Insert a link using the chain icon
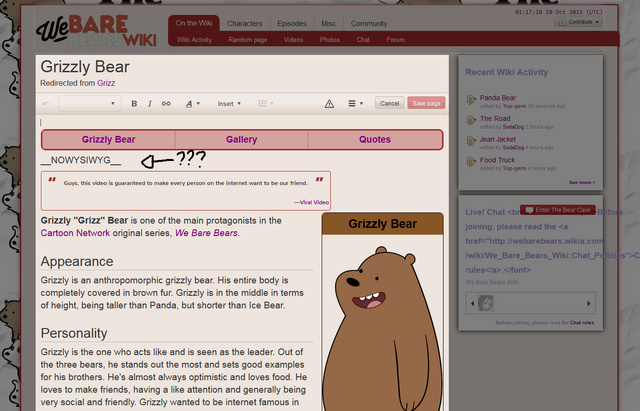 (x=166, y=104)
